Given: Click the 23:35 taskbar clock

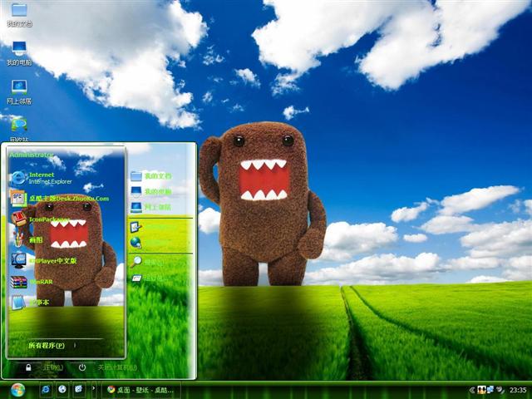Looking at the screenshot, I should pyautogui.click(x=518, y=390).
